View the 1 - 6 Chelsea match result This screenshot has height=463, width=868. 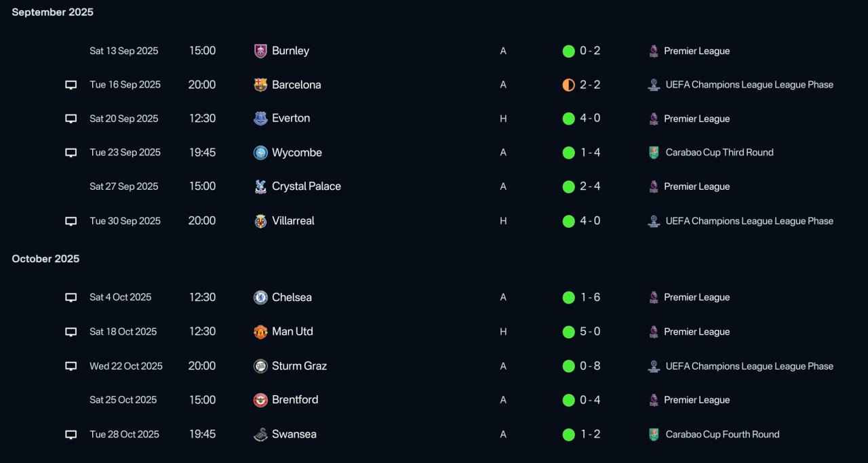click(x=590, y=298)
